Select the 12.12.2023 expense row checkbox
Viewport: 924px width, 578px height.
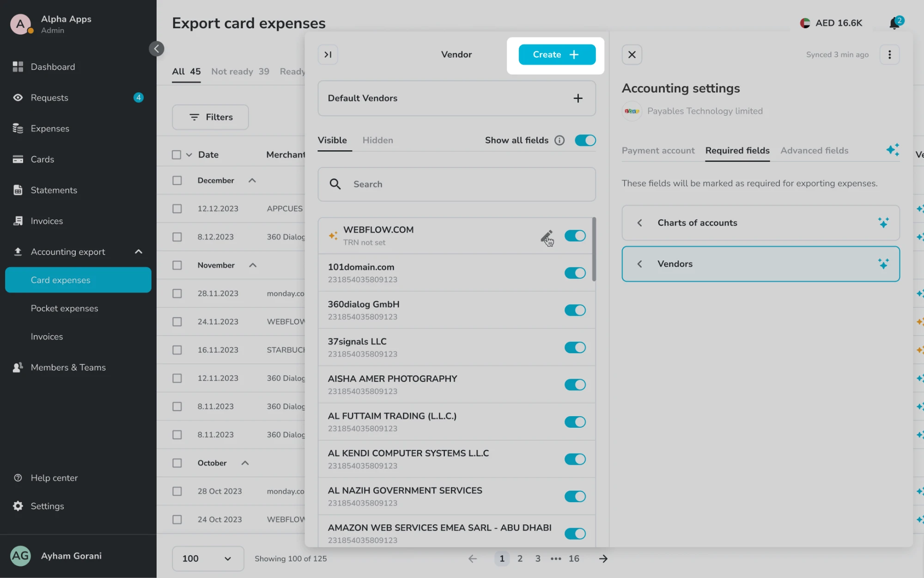coord(177,209)
